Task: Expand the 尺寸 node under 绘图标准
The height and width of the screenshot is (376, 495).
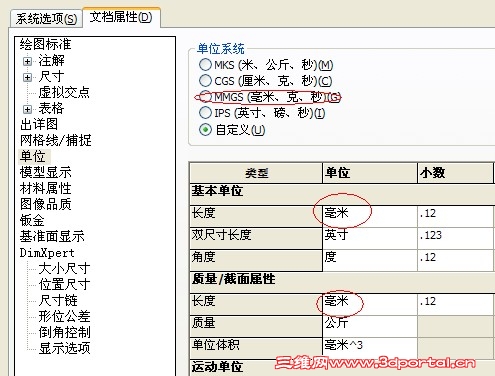Action: [x=28, y=77]
